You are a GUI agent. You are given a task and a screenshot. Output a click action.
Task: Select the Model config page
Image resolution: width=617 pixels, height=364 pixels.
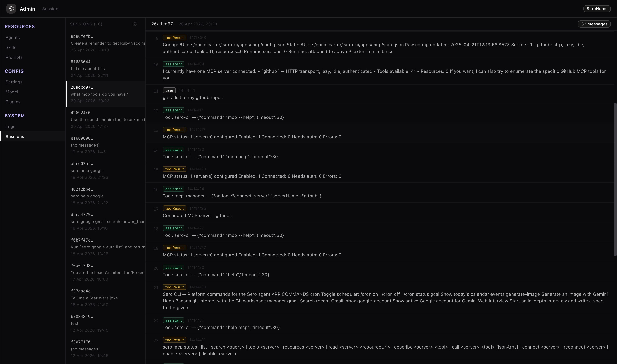(12, 92)
